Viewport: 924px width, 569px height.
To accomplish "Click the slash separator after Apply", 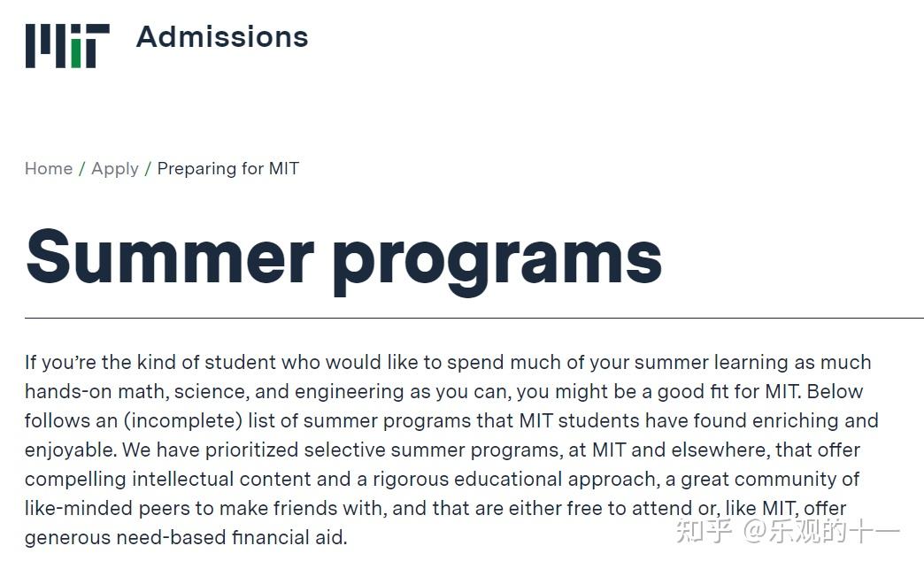I will coord(148,169).
